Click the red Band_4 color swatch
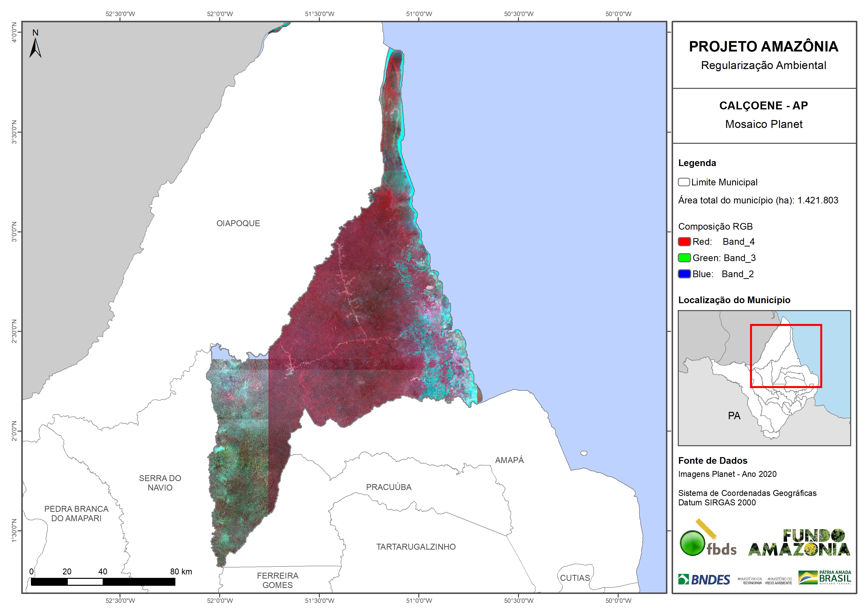This screenshot has height=614, width=868. pyautogui.click(x=684, y=241)
